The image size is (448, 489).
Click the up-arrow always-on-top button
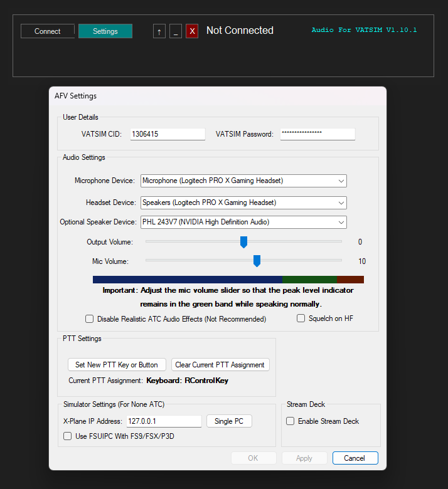(x=159, y=31)
